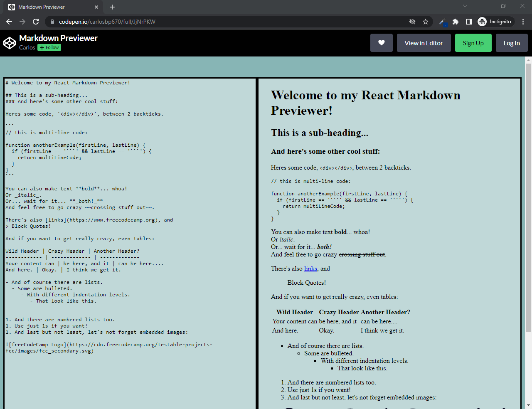Click the scrollbar down arrow
Viewport: 532px width, 409px height.
(528, 405)
